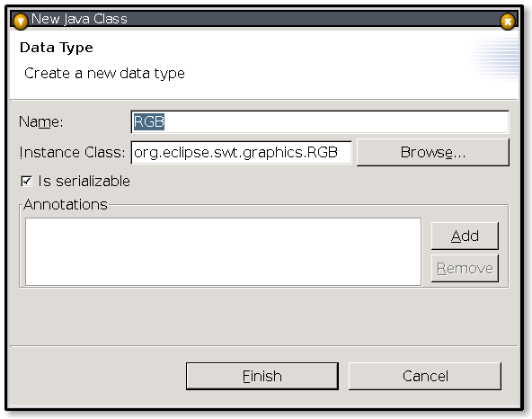Click the Remove annotation button
Image resolution: width=532 pixels, height=419 pixels.
click(465, 269)
